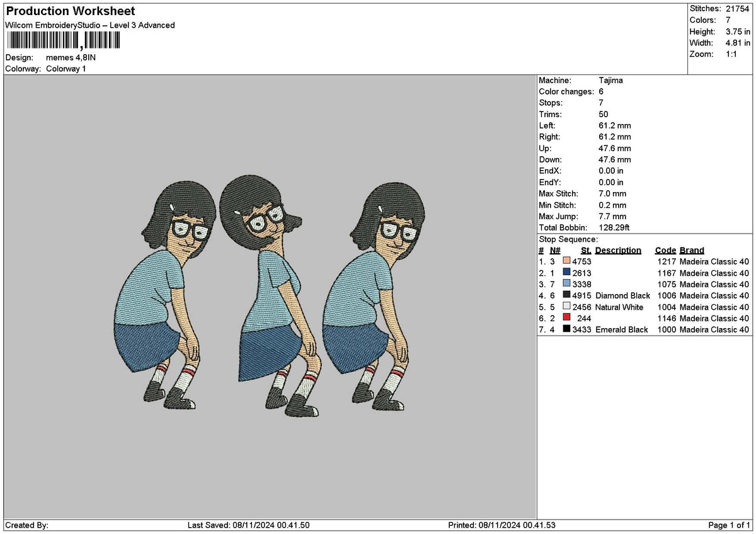This screenshot has width=756, height=534.
Task: Click the Diamond Black description text
Action: (622, 295)
